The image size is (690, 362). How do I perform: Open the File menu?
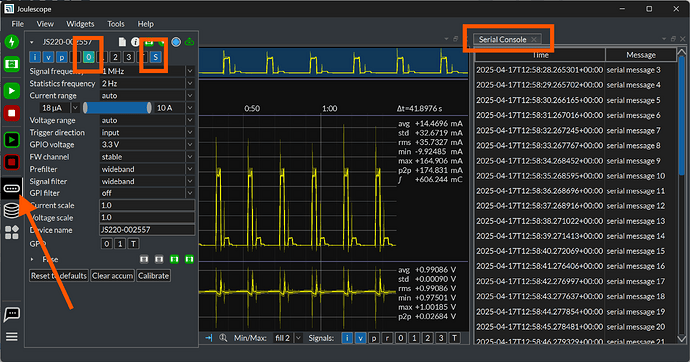[x=18, y=24]
